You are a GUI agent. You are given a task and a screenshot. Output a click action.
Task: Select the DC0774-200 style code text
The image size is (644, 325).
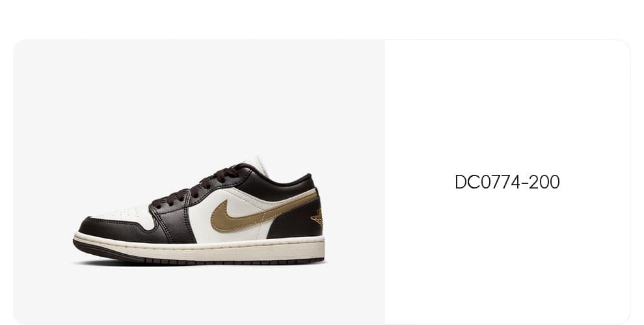click(x=507, y=182)
